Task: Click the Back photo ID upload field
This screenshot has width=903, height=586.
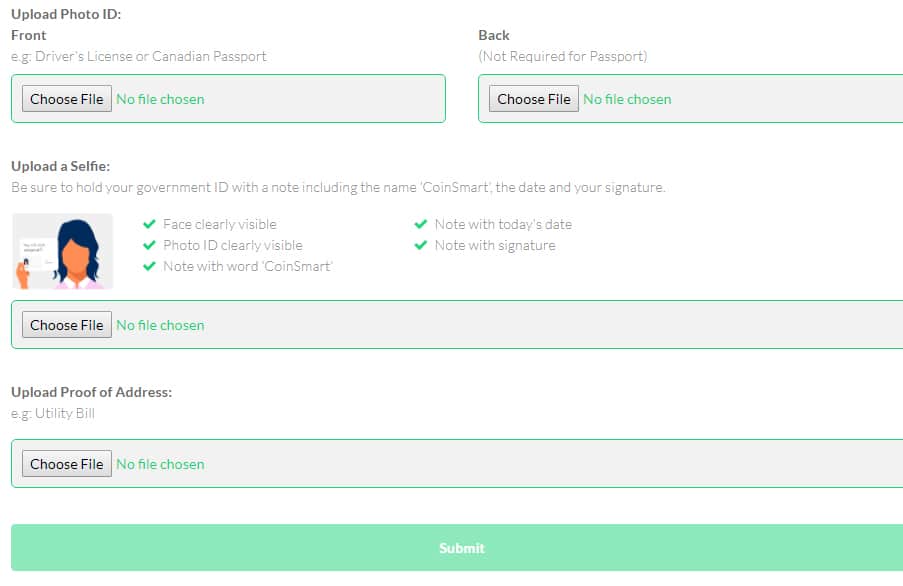Action: [x=780, y=99]
